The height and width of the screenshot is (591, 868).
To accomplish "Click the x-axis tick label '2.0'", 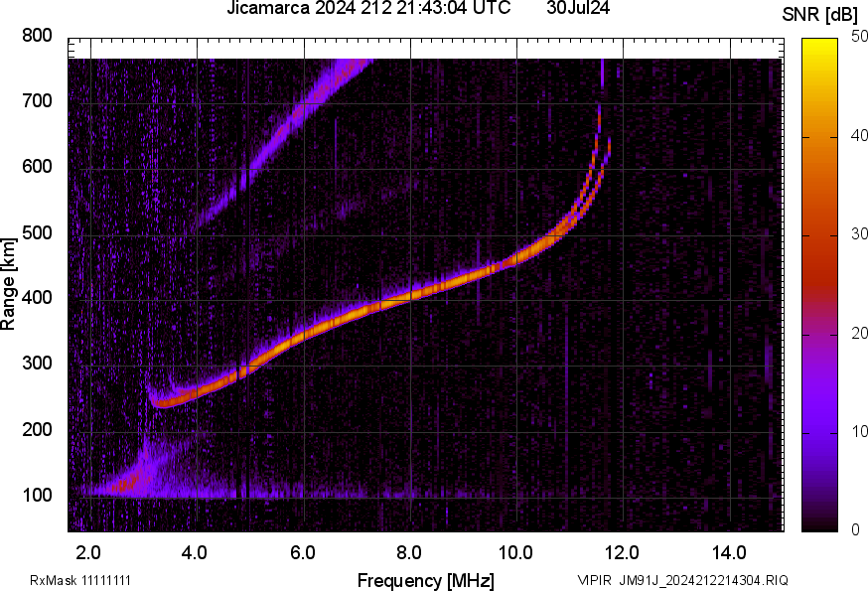I will [88, 552].
